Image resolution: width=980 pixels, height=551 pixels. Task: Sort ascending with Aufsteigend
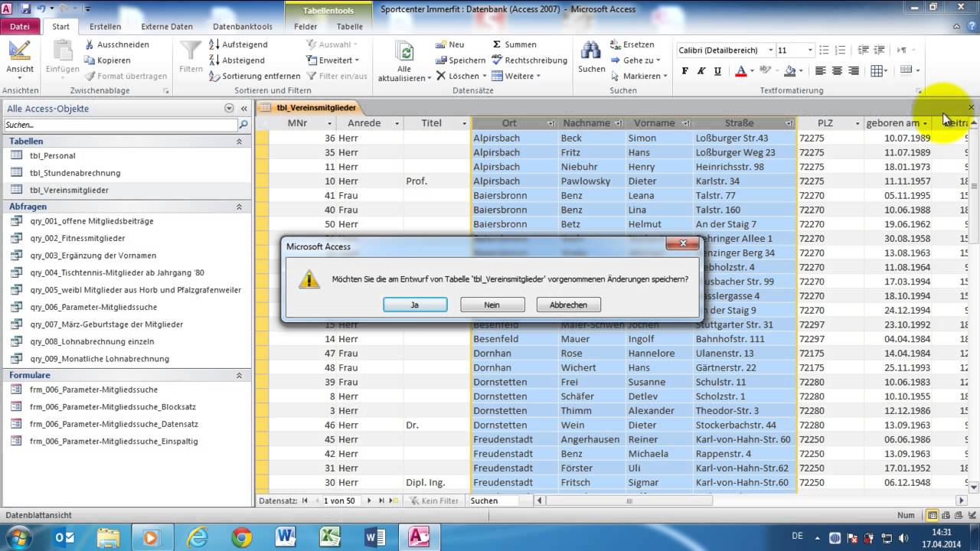point(238,44)
